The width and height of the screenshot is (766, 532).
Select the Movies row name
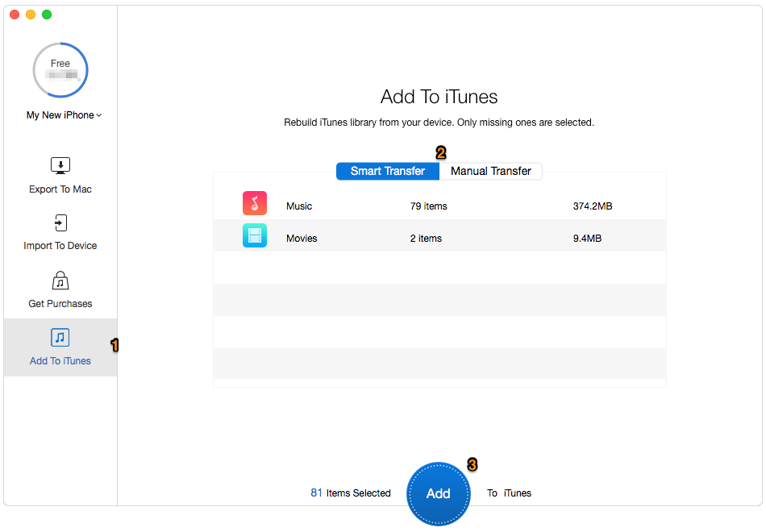[x=302, y=239]
